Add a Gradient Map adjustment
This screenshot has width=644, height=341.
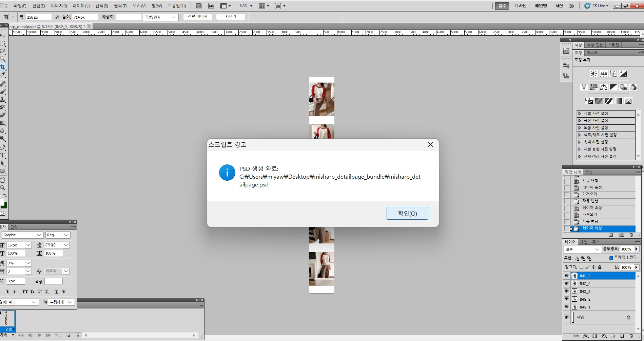[619, 101]
